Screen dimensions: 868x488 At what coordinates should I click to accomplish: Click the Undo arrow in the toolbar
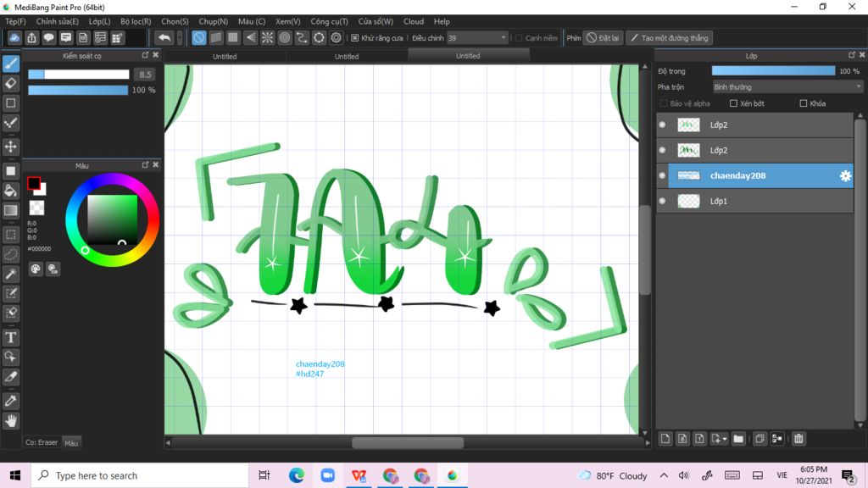(164, 37)
